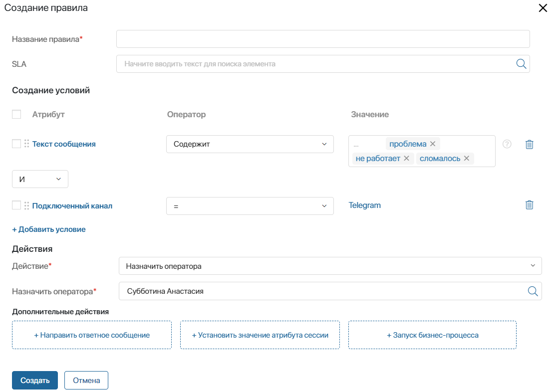Click the Отмена button
Viewport: 550px width, 392px height.
[86, 380]
